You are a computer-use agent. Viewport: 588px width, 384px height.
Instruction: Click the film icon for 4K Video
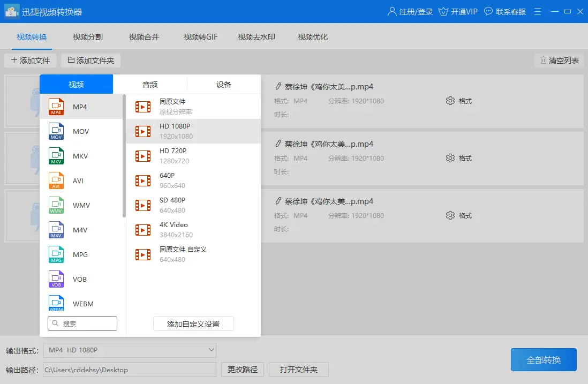[x=143, y=230]
